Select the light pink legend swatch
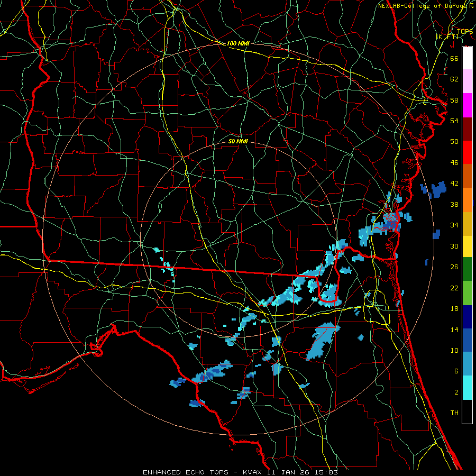Screen dimensions: 476x476 point(467,81)
